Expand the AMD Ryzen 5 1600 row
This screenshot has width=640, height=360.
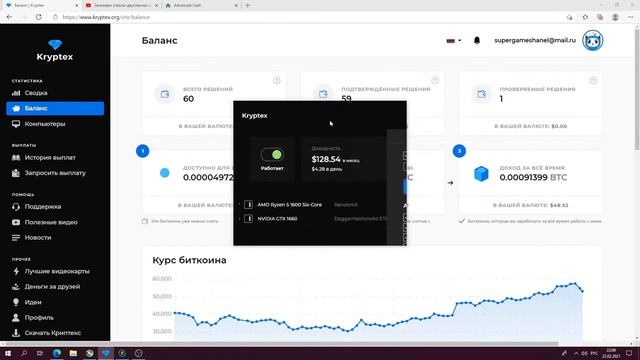coord(239,204)
